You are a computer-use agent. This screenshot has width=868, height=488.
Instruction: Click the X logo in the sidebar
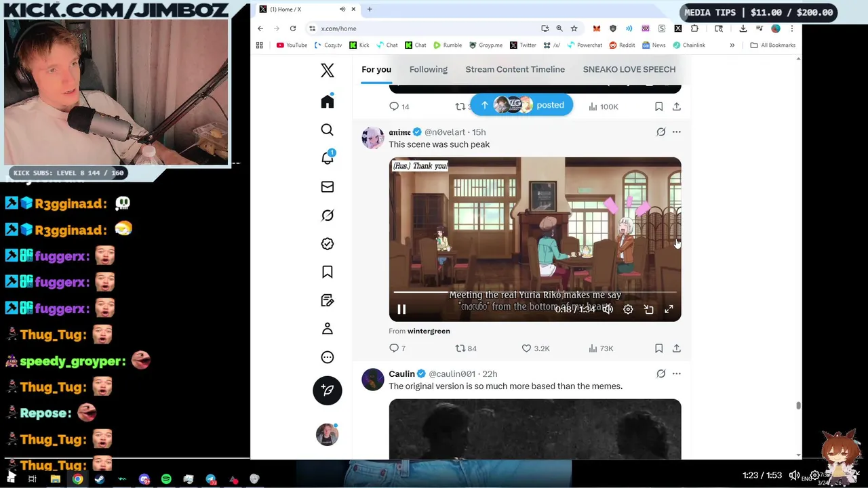pyautogui.click(x=327, y=70)
